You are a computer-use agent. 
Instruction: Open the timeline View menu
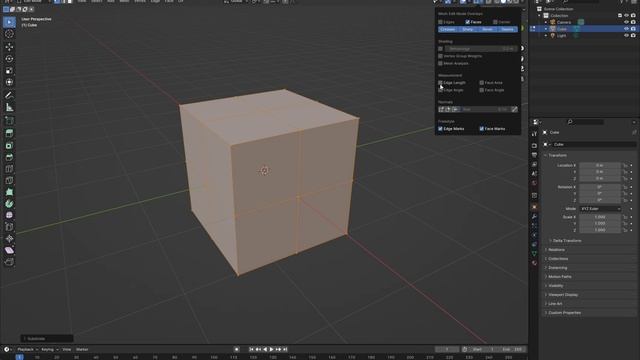67,349
